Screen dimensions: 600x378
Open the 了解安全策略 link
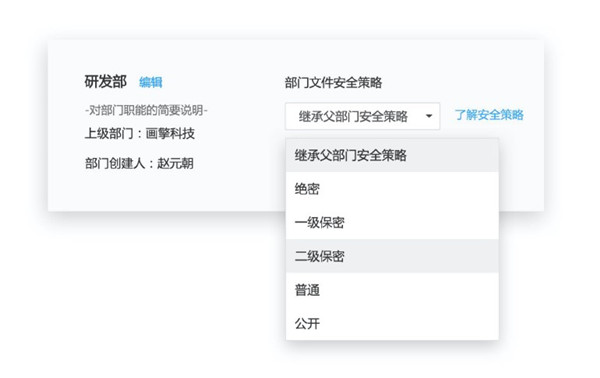coord(489,115)
